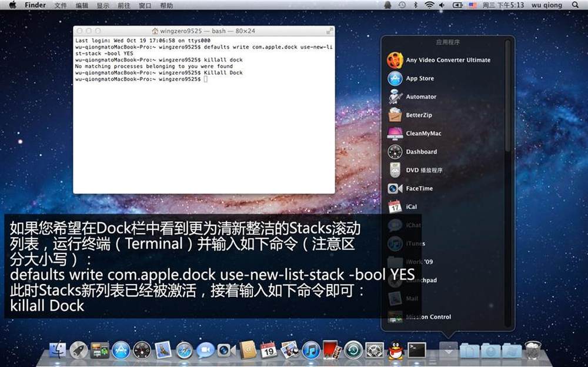Open the wu qiong user menu

pyautogui.click(x=547, y=5)
